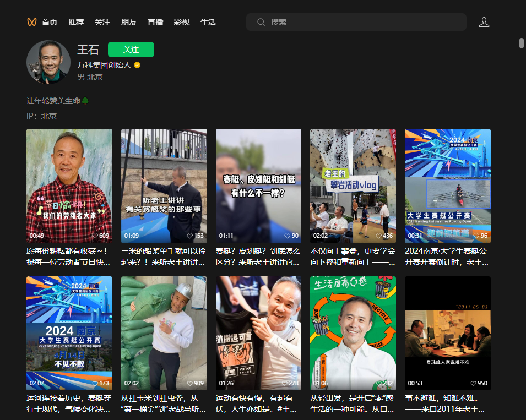This screenshot has height=420, width=526.
Task: Select the 生活 tab
Action: point(208,22)
